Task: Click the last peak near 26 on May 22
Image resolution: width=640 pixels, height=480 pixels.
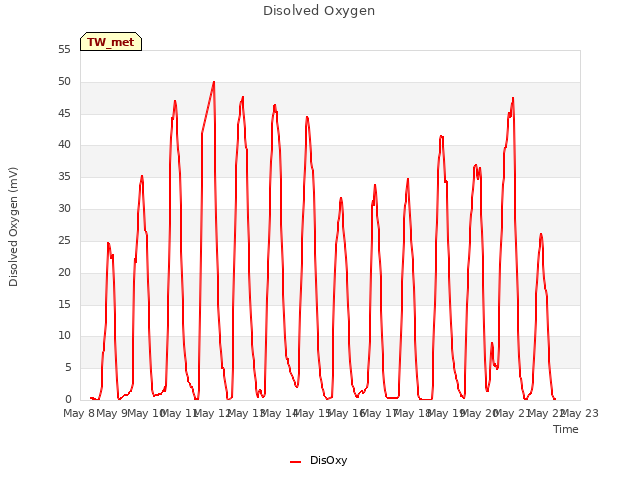Action: pos(541,234)
